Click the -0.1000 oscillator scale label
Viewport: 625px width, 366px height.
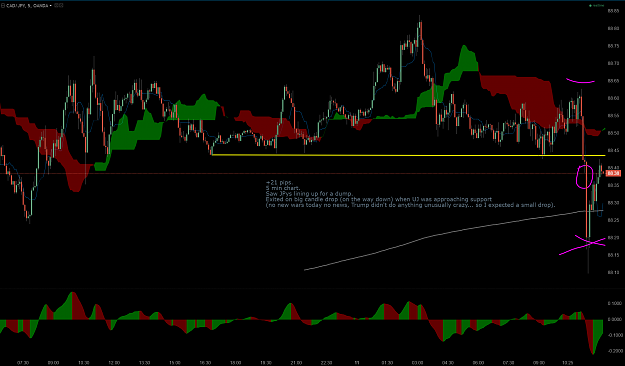click(615, 335)
